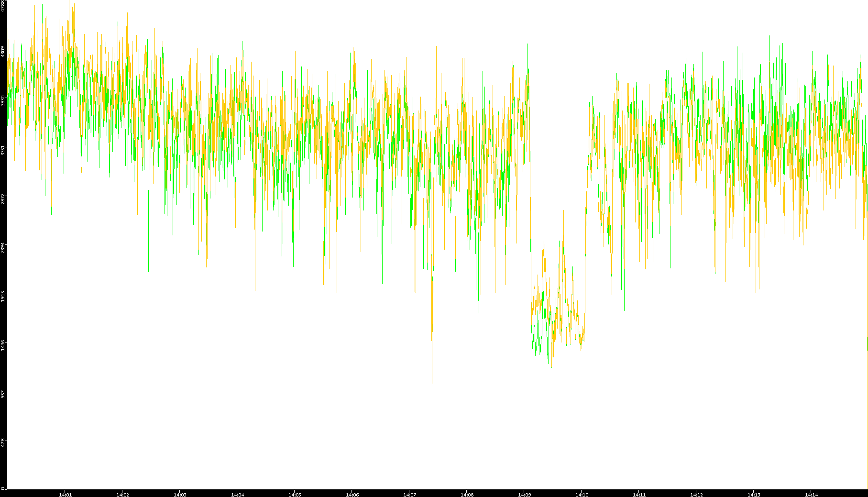Image resolution: width=868 pixels, height=497 pixels.
Task: Click the 1915 y-axis value
Action: [x=3, y=296]
